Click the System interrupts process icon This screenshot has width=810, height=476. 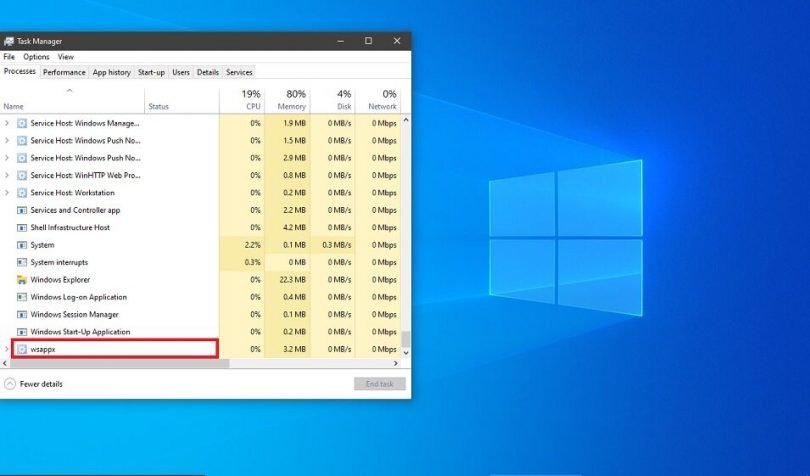click(22, 262)
